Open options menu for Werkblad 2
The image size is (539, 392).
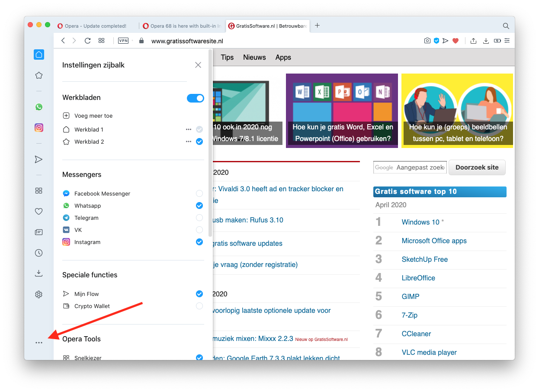pos(188,141)
